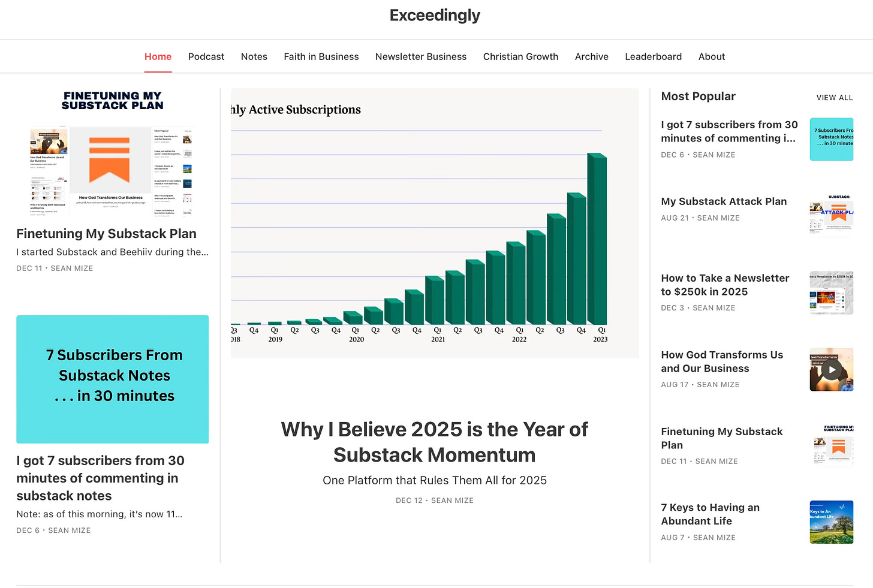Click subtitle 'One Platform that Rules Them All for 2025'
Viewport: 873px width, 588px height.
[x=435, y=480]
